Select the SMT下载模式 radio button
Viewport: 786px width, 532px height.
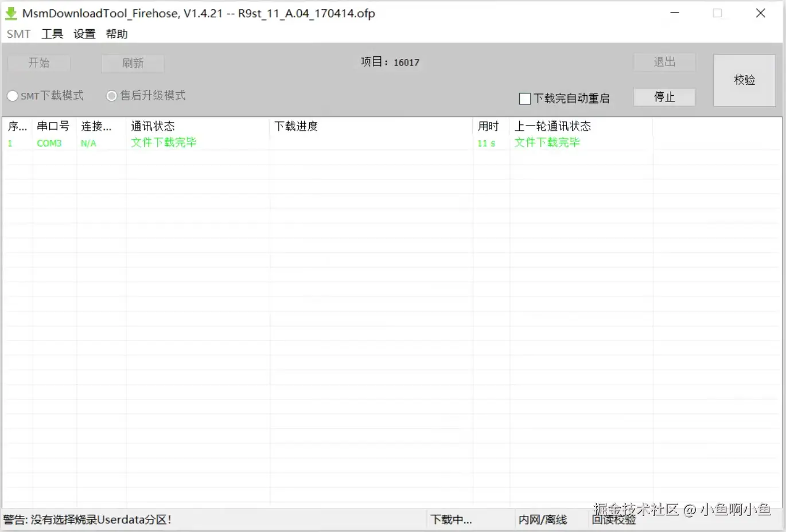(45, 96)
